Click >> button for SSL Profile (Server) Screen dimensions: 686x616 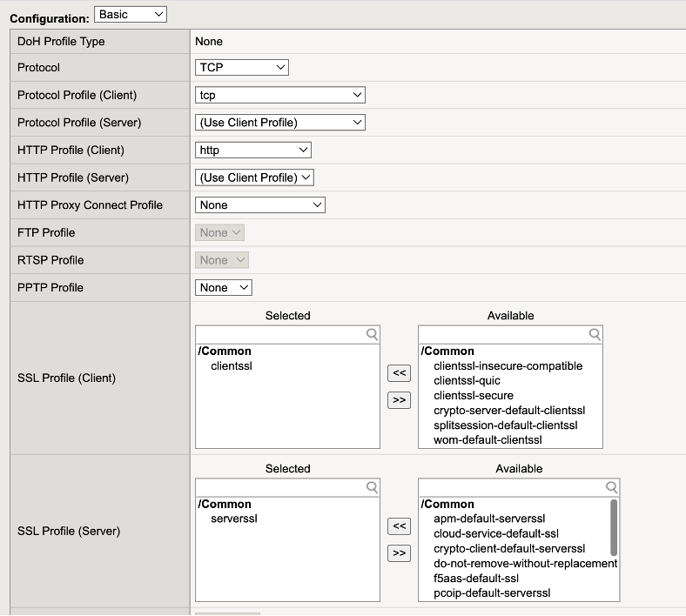click(x=399, y=553)
